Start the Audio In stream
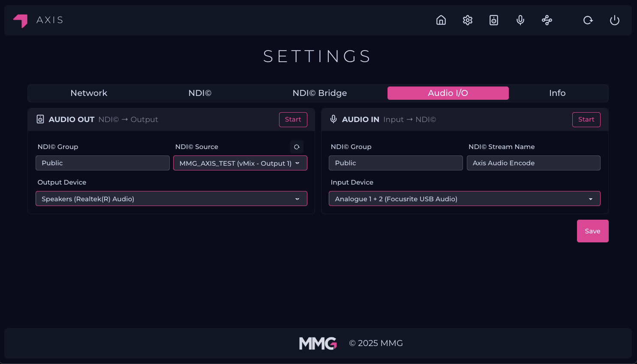Image resolution: width=637 pixels, height=364 pixels. click(586, 119)
